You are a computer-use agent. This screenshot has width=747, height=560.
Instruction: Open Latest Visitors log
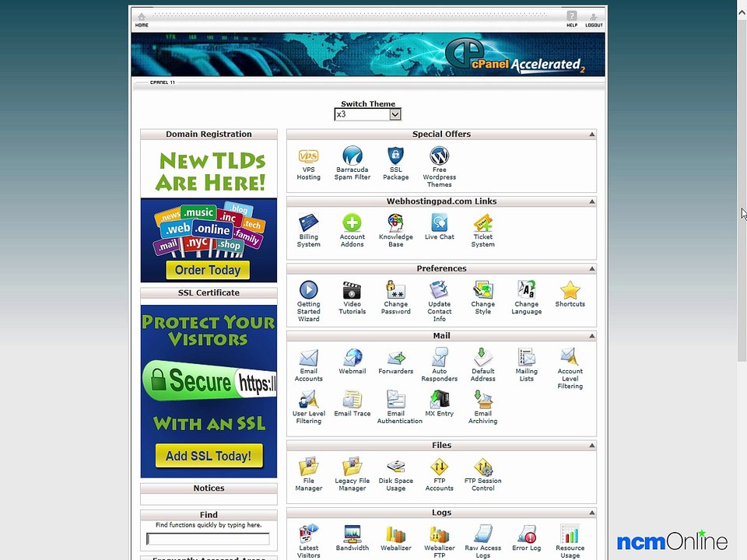(x=308, y=542)
